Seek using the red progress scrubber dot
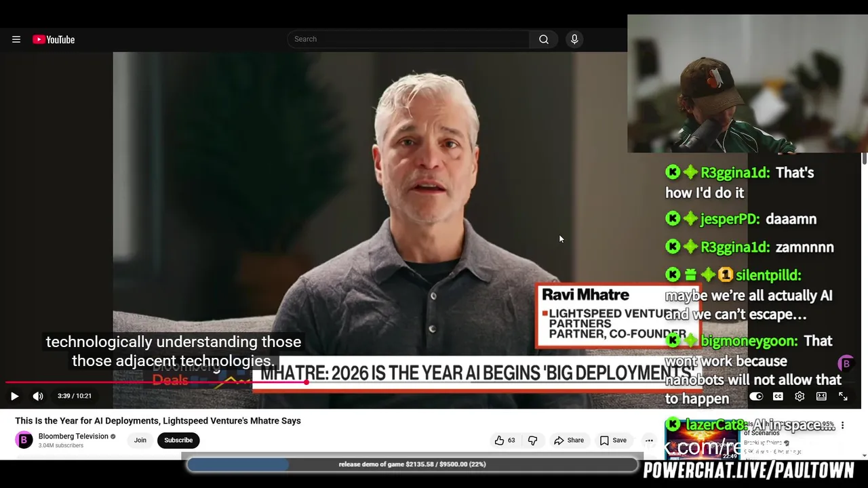The width and height of the screenshot is (868, 488). (307, 382)
